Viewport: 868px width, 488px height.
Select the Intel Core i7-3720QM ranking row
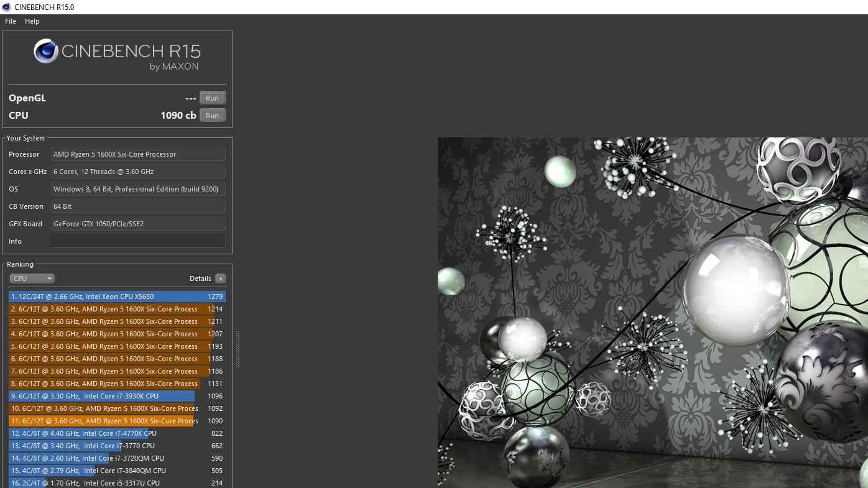click(x=117, y=458)
